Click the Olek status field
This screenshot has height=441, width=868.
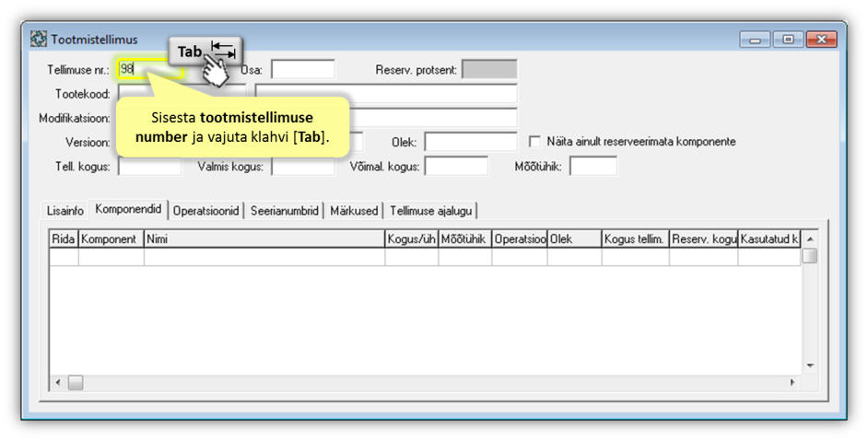pyautogui.click(x=471, y=142)
